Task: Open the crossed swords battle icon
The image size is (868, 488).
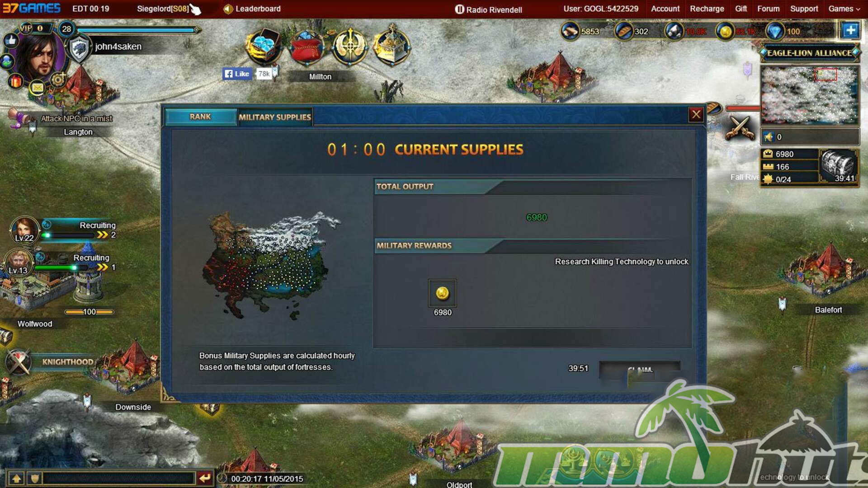Action: [x=740, y=128]
